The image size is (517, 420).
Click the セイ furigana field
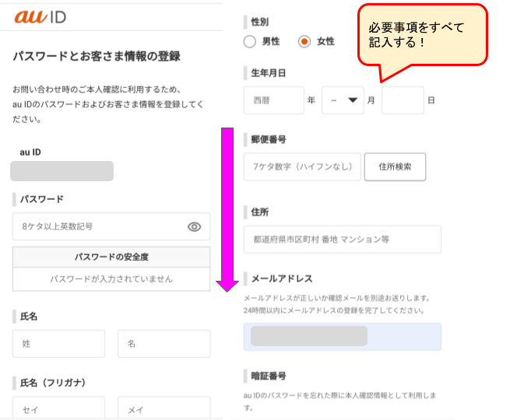pyautogui.click(x=58, y=408)
